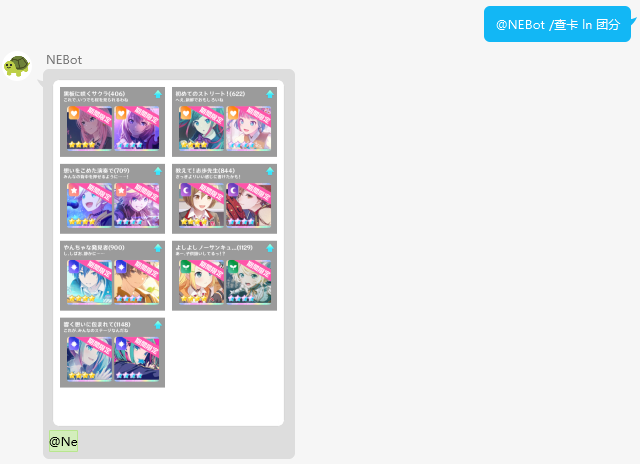Image resolution: width=640 pixels, height=464 pixels.
Task: Click the @Ne mention highlight
Action: [x=63, y=441]
